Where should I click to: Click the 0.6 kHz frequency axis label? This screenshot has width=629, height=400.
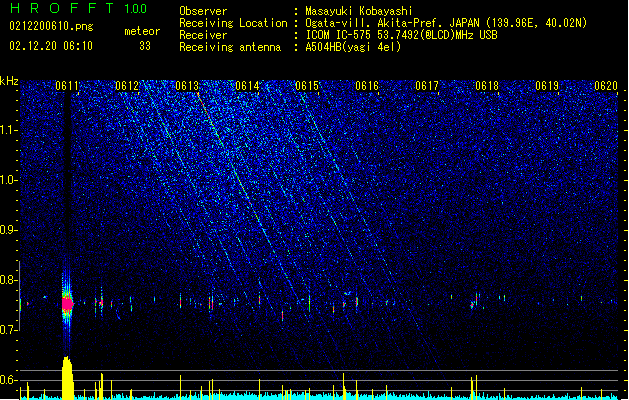pos(9,380)
